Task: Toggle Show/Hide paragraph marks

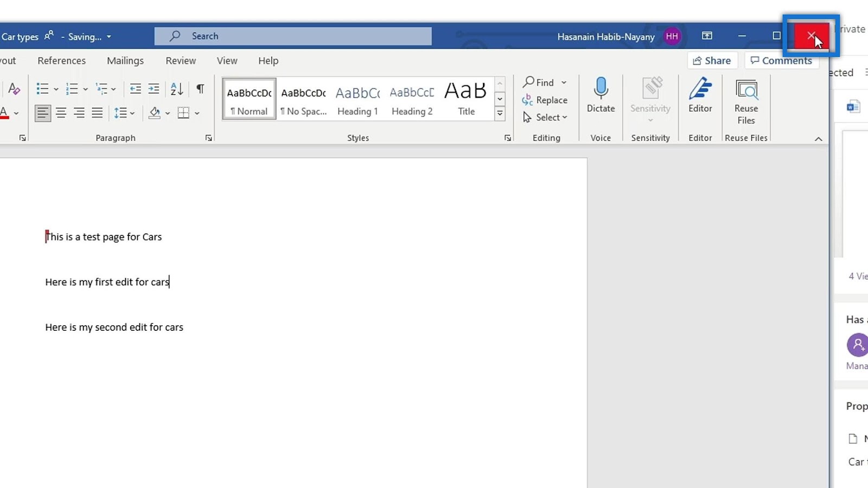Action: [x=200, y=89]
